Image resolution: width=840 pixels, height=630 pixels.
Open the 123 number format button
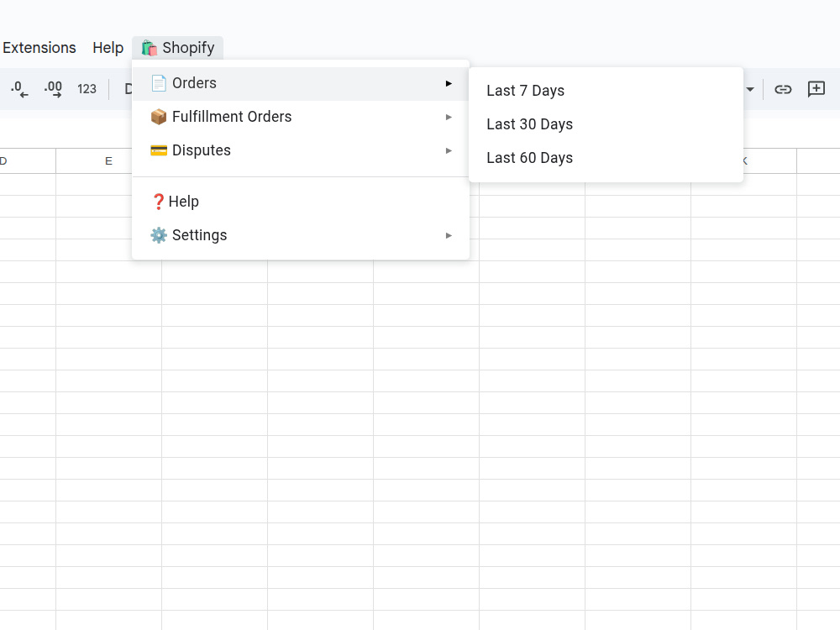click(87, 89)
